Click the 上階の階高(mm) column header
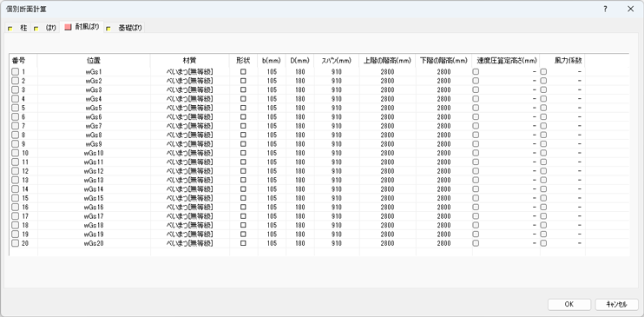 point(387,61)
